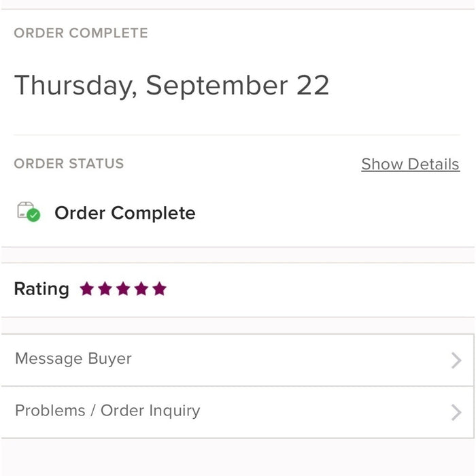Click the green checkmark badge

[x=33, y=216]
